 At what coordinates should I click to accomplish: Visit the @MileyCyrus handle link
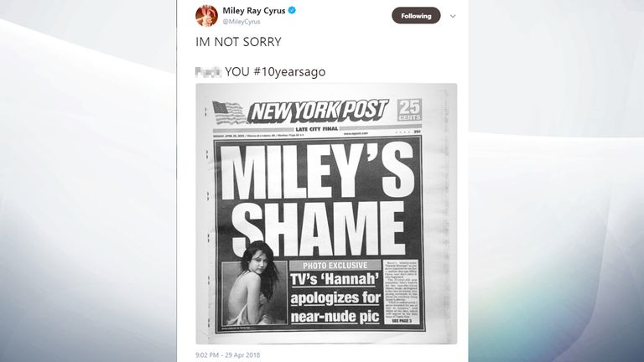pyautogui.click(x=241, y=22)
